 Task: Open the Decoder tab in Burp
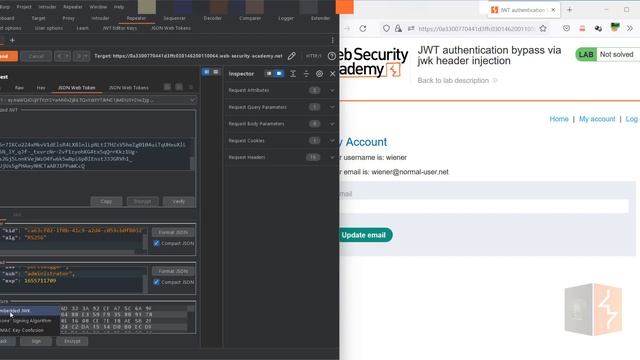(213, 18)
